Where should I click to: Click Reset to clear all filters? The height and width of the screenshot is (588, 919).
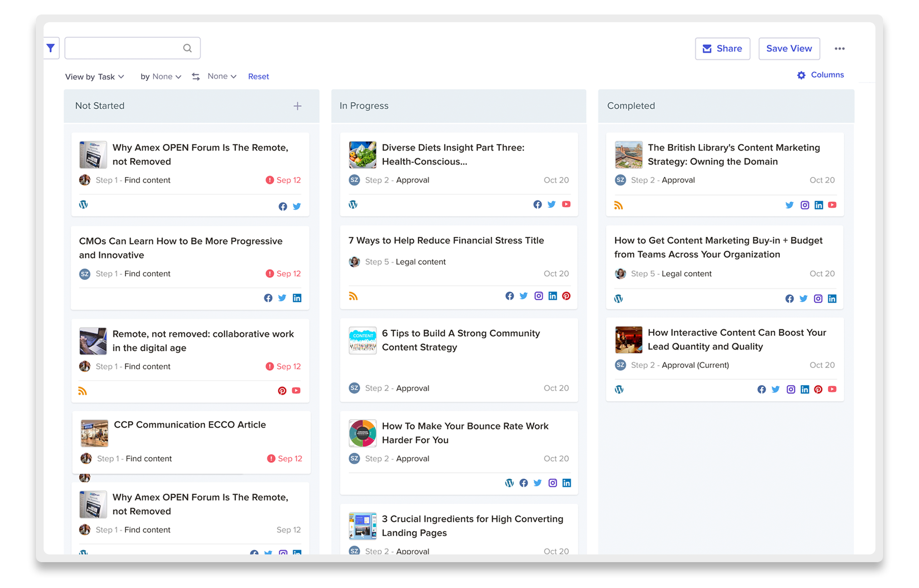pos(258,76)
